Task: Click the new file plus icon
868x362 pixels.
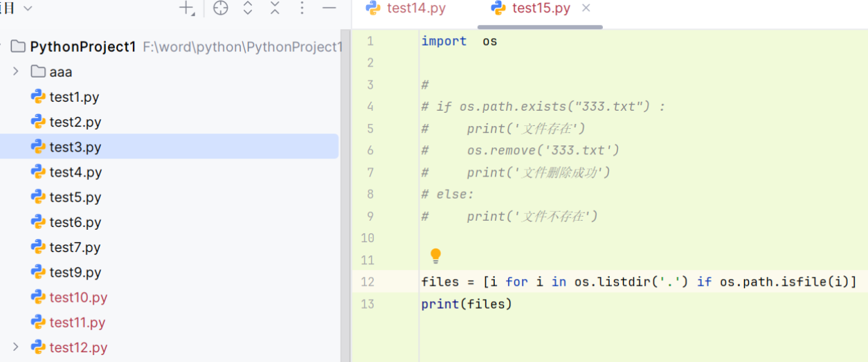Action: tap(187, 8)
